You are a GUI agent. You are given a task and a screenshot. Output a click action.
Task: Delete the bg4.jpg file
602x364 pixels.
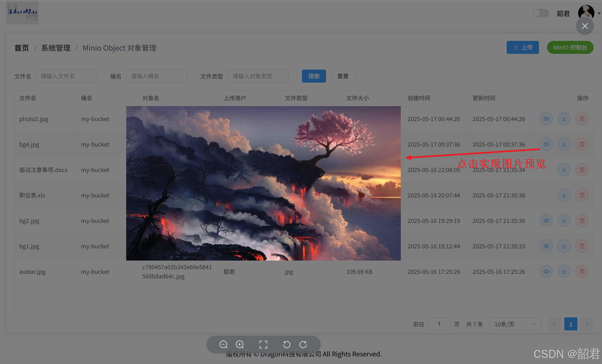582,144
